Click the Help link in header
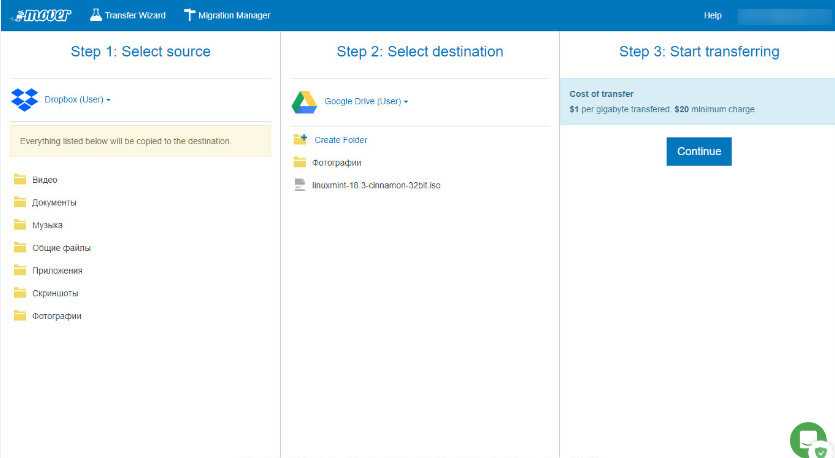This screenshot has height=458, width=835. pyautogui.click(x=712, y=16)
